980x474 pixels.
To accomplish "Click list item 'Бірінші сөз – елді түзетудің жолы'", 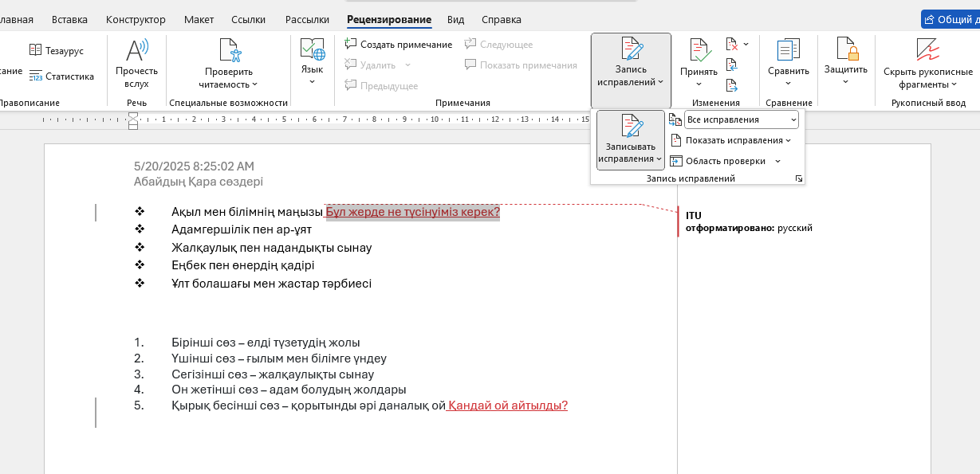I will coord(266,343).
